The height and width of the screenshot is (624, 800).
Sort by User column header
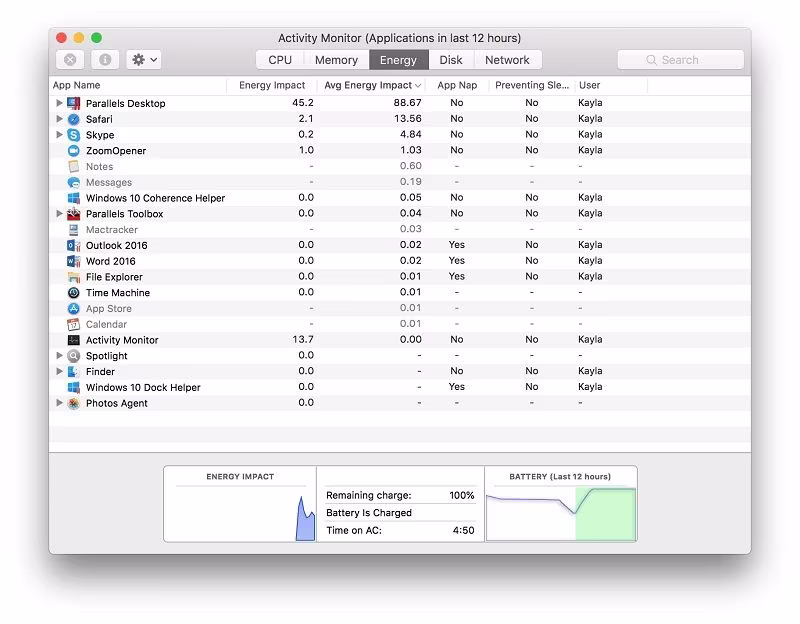point(611,85)
